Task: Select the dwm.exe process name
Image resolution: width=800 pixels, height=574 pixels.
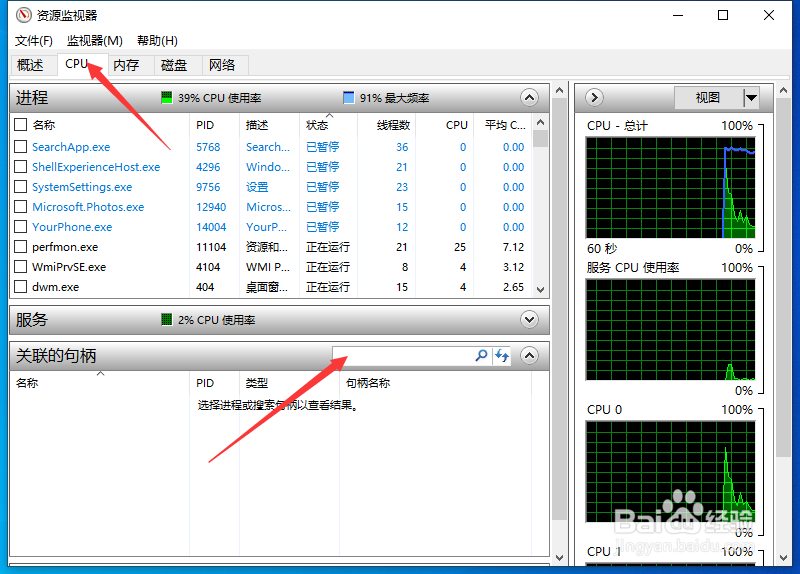Action: coord(55,287)
